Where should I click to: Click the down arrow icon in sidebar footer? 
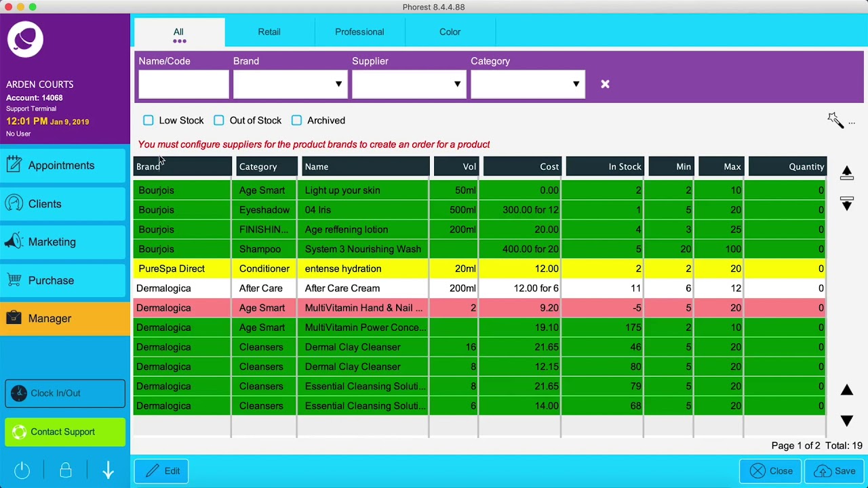pyautogui.click(x=108, y=470)
